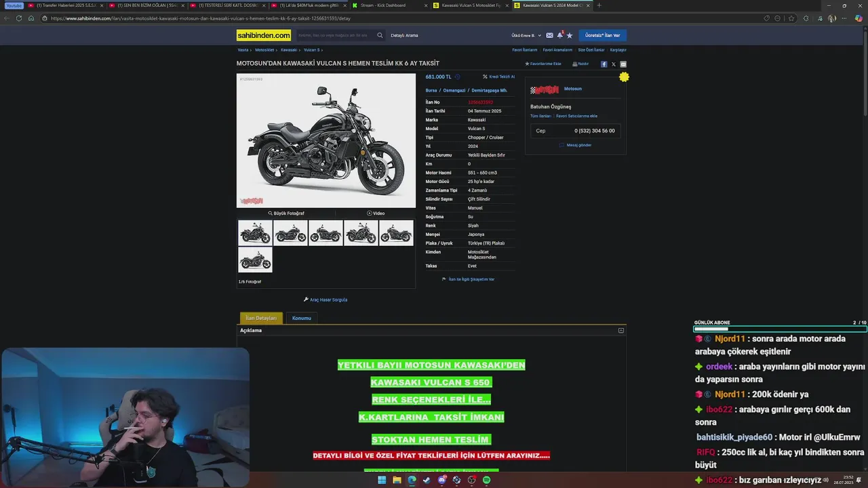
Task: Go back using browser back arrow
Action: (7, 18)
